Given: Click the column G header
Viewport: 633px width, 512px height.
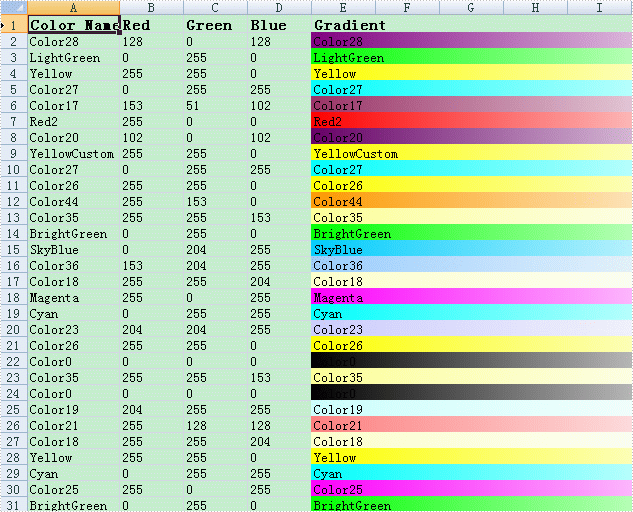Looking at the screenshot, I should tap(470, 7).
